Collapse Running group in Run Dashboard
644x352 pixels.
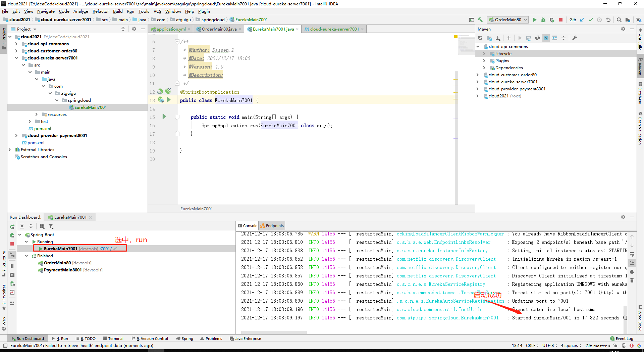tap(26, 242)
